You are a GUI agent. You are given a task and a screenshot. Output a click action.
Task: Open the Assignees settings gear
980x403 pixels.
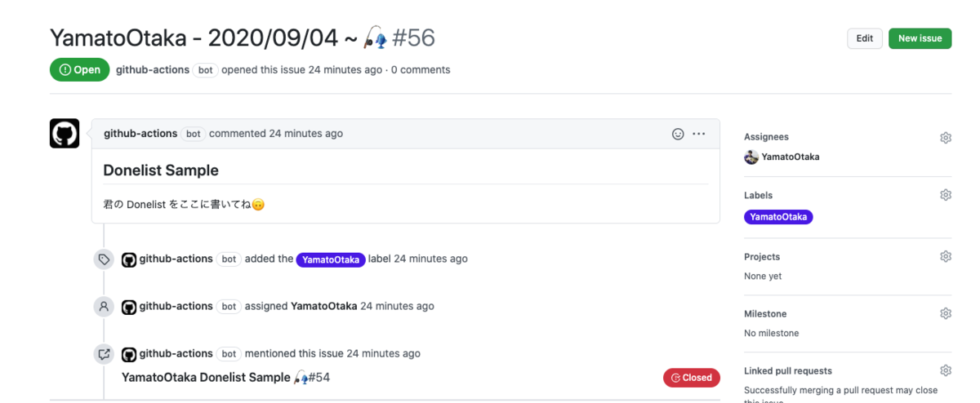pos(945,138)
